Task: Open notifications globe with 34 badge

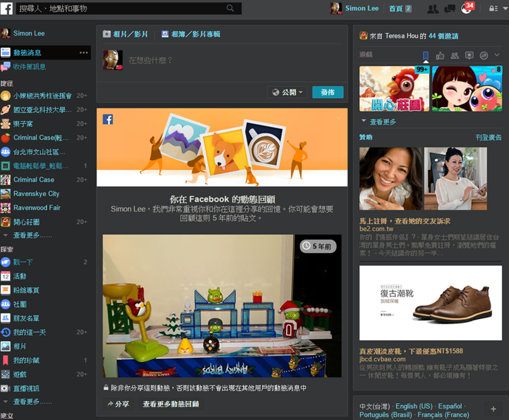Action: pyautogui.click(x=467, y=8)
